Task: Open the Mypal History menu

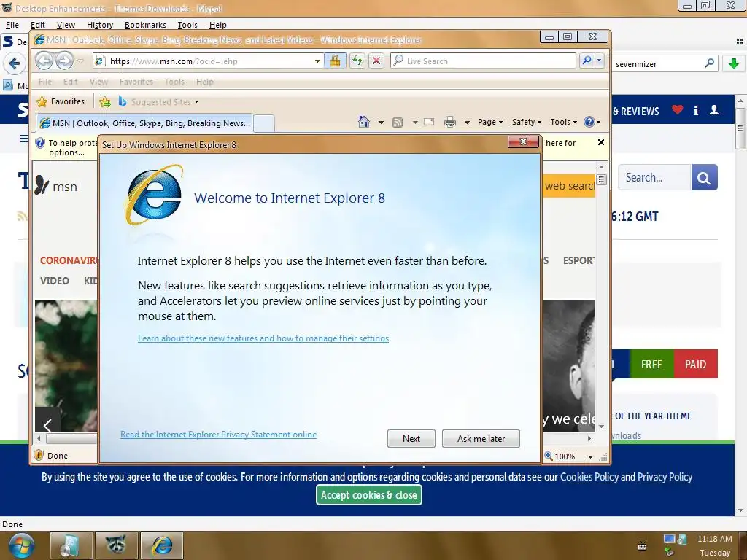Action: (100, 25)
